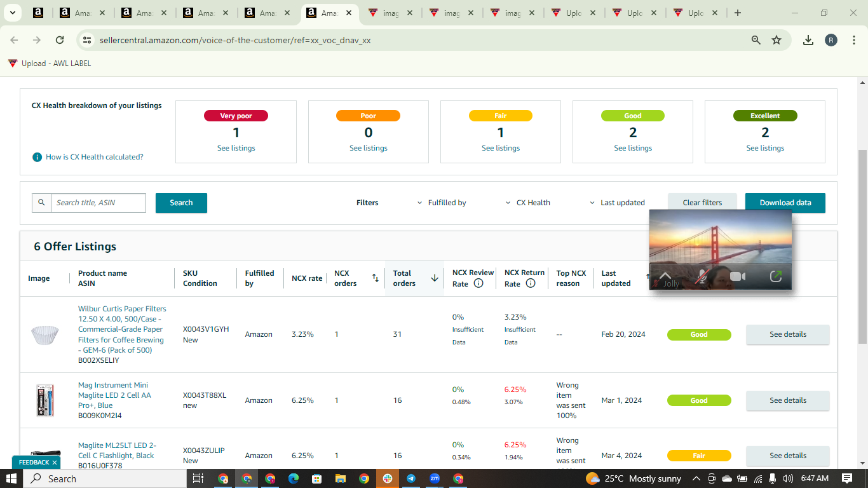Bookmark this page with the star icon
The width and height of the screenshot is (868, 488).
point(776,40)
